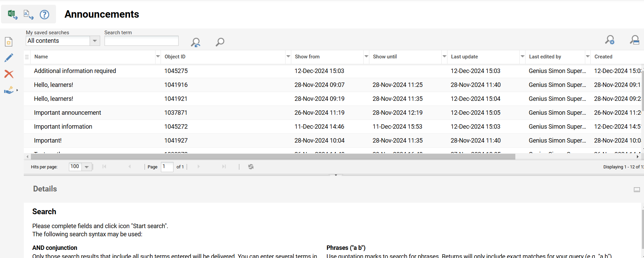Open the Name column menu arrow

coord(158,57)
